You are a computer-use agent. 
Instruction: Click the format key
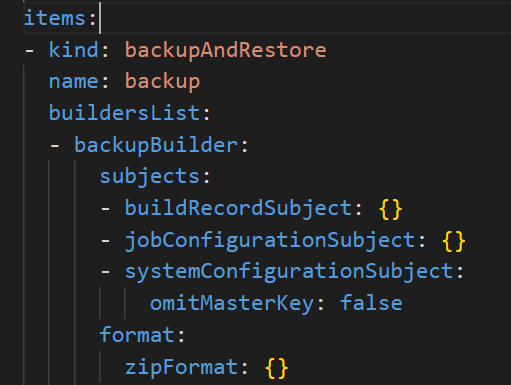[x=137, y=335]
